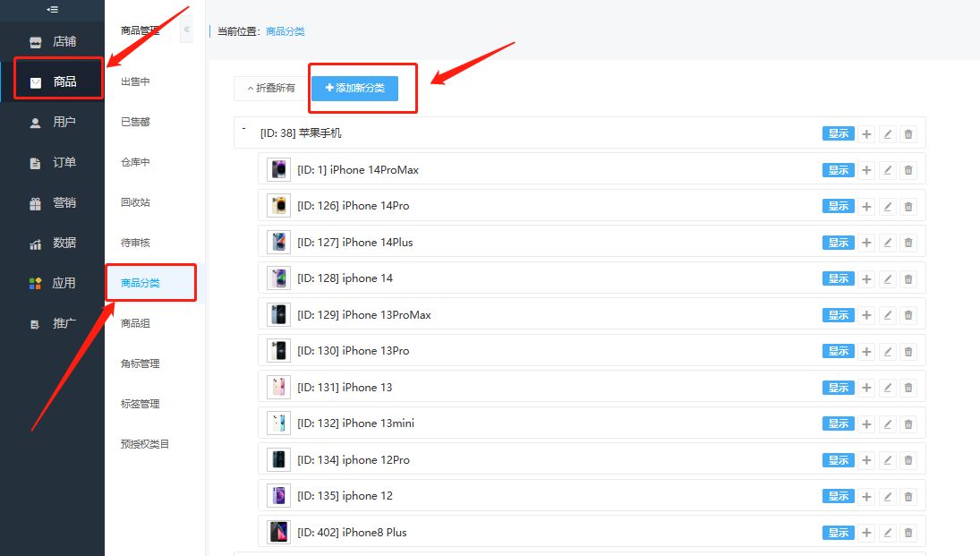This screenshot has height=556, width=980.
Task: Toggle 显示 for iPhone 13Pro
Action: point(838,351)
